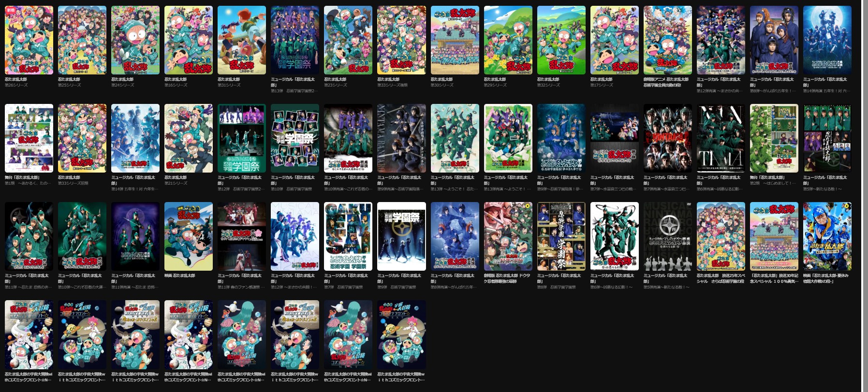
Task: Open the 第13弾 ようこそ!忍た poster
Action: [x=455, y=138]
